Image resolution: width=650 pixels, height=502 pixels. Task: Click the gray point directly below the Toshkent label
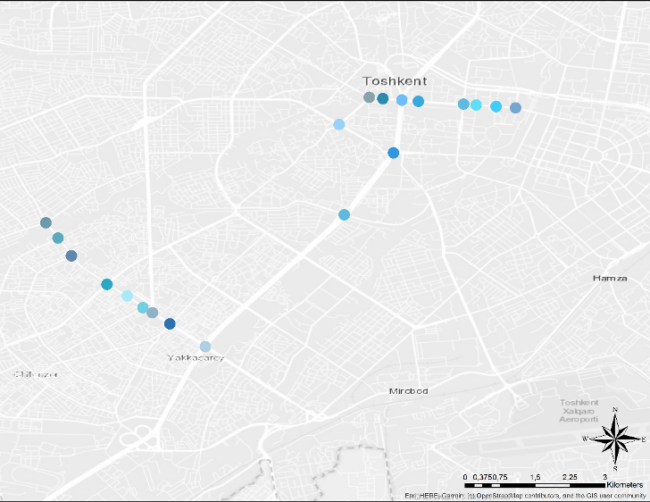[x=369, y=97]
